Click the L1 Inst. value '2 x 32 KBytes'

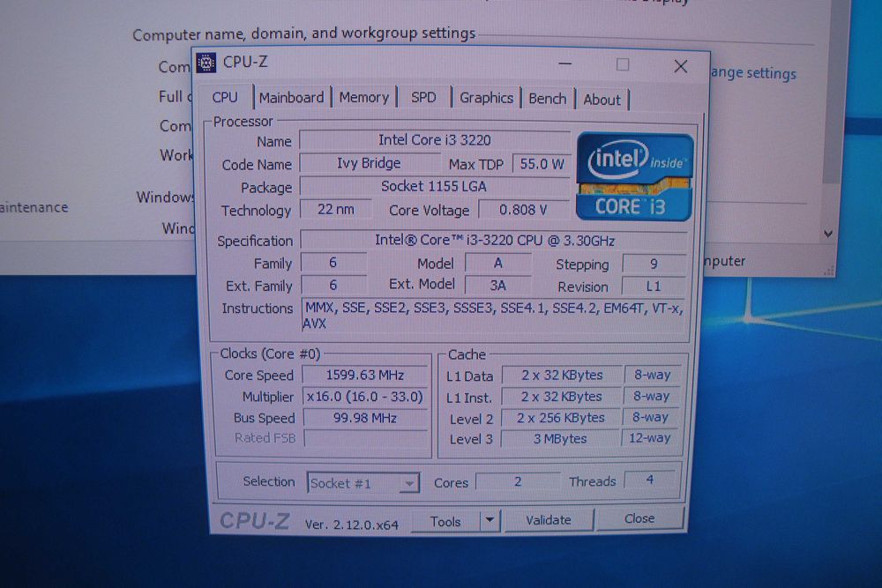tap(561, 397)
